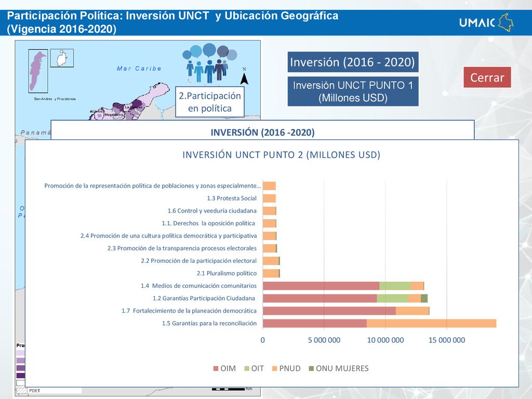Select the PNUD bar for 1.3 Protesta Social
This screenshot has width=532, height=399.
pyautogui.click(x=269, y=198)
